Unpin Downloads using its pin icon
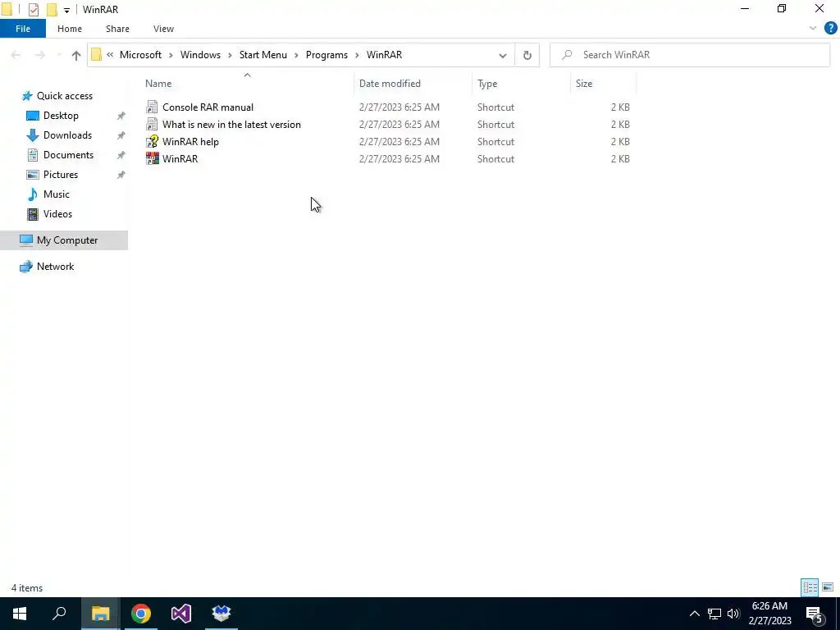Image resolution: width=840 pixels, height=630 pixels. click(x=121, y=135)
